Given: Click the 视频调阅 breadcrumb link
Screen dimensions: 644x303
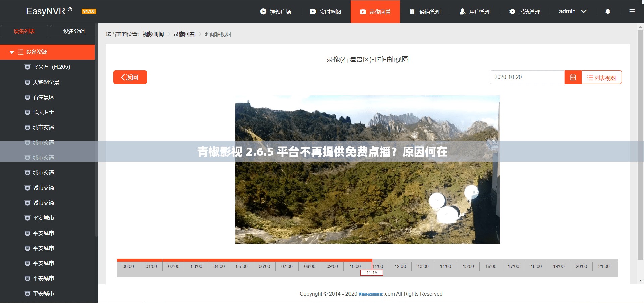Looking at the screenshot, I should click(x=153, y=34).
